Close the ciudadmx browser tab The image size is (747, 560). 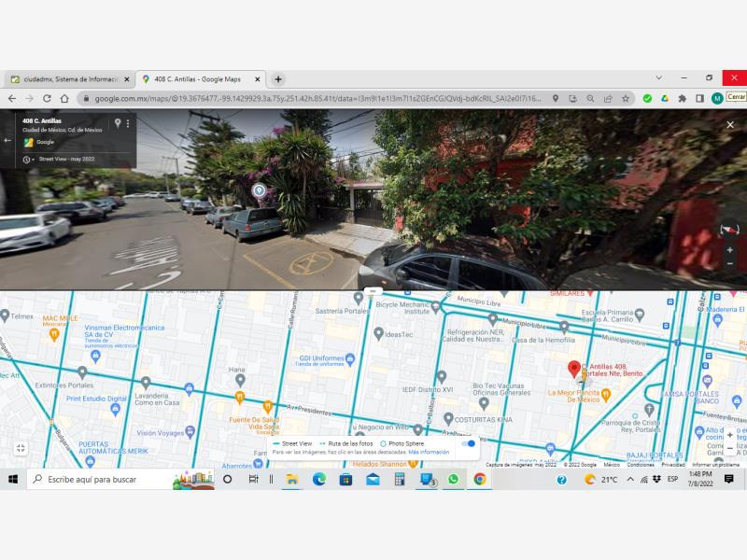click(x=127, y=79)
